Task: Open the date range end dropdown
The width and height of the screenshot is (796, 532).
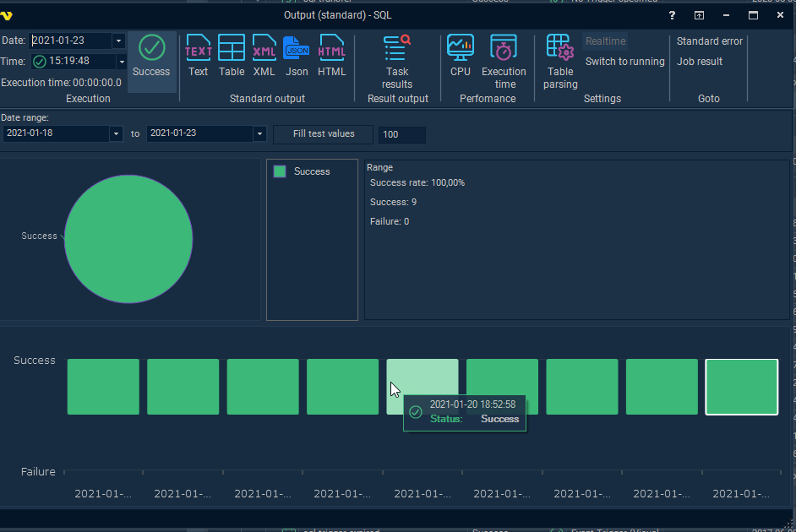Action: [x=259, y=133]
